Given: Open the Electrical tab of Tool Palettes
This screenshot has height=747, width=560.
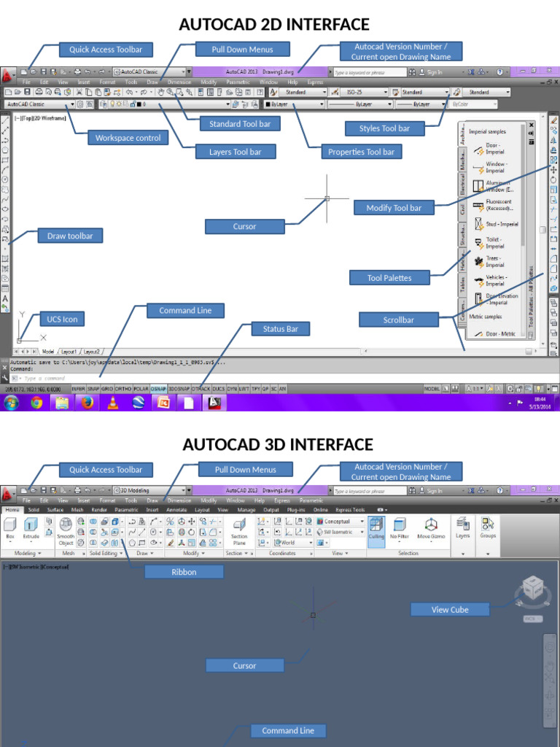Looking at the screenshot, I should tap(462, 184).
